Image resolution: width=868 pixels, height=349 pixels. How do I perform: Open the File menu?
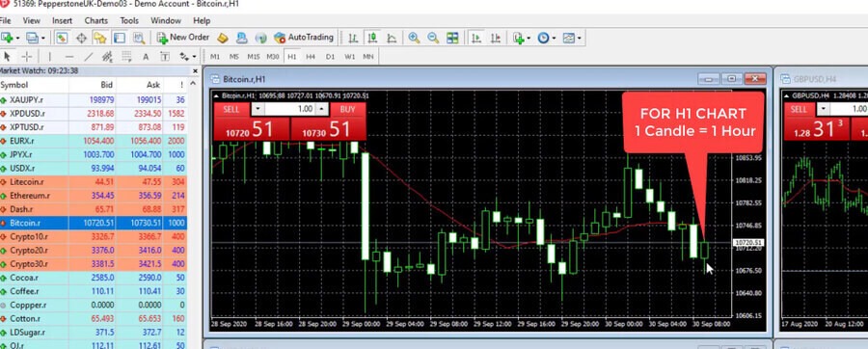click(x=6, y=20)
